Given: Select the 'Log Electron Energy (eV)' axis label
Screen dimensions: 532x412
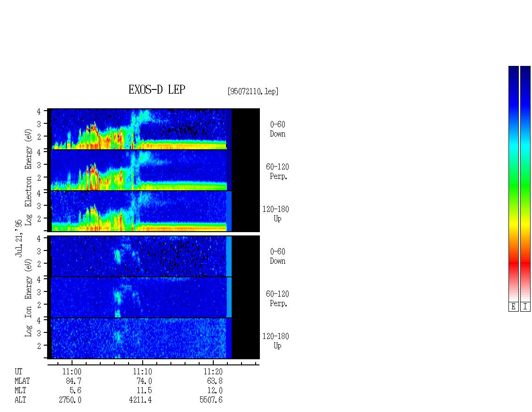Looking at the screenshot, I should pos(28,177).
